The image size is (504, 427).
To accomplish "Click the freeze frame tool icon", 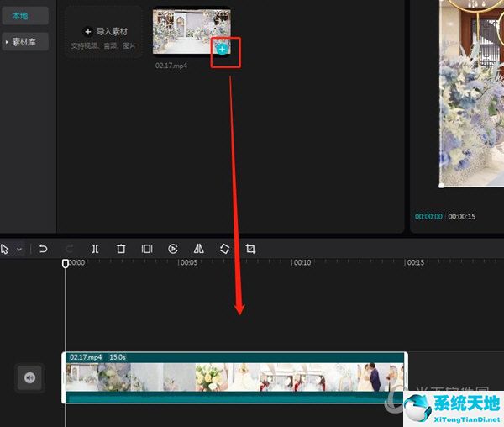I will click(147, 249).
